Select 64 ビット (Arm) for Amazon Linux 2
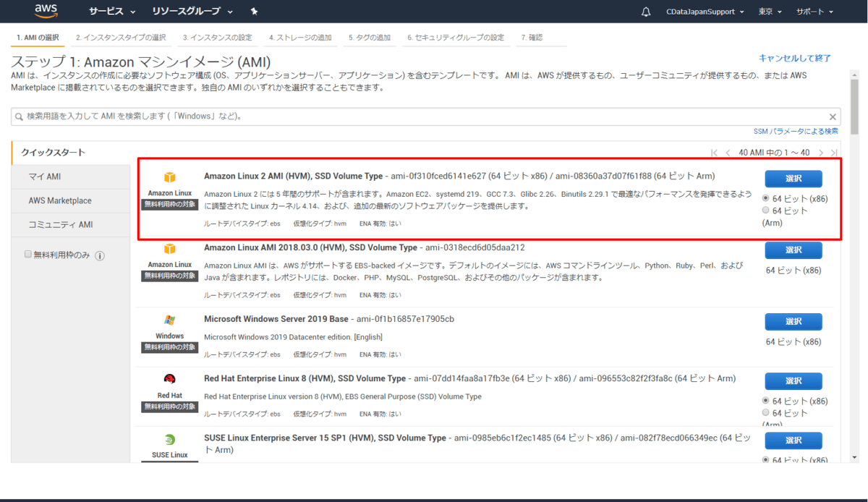868x502 pixels. [766, 210]
